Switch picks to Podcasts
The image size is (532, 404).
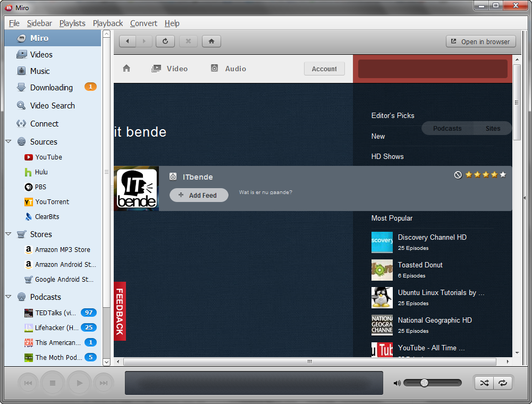coord(447,128)
